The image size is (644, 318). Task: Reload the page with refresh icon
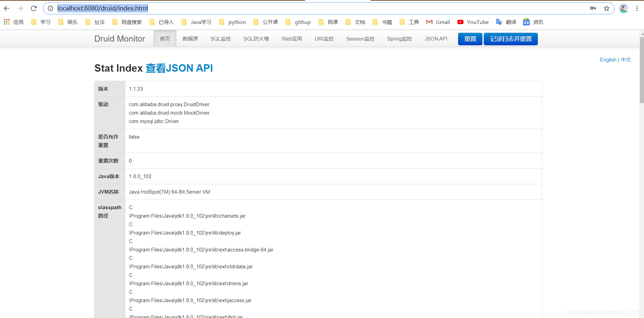click(33, 8)
